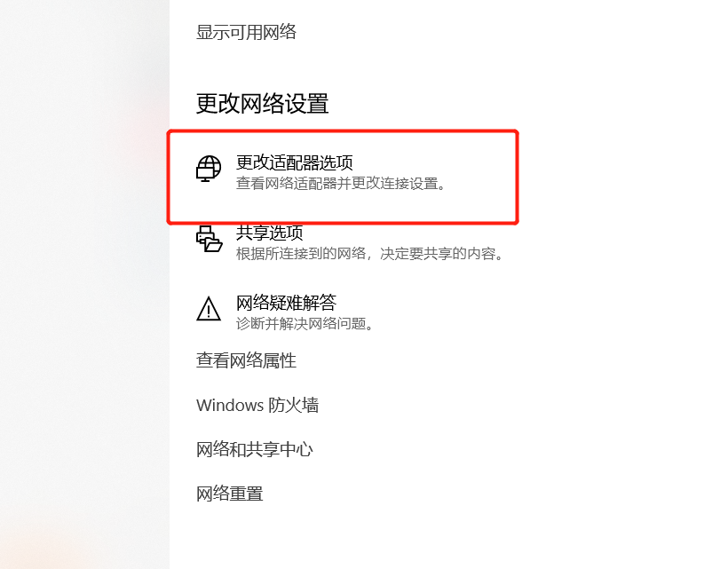Click description 诊断并解决网络问题
Screen dimensions: 728x569
click(x=305, y=323)
